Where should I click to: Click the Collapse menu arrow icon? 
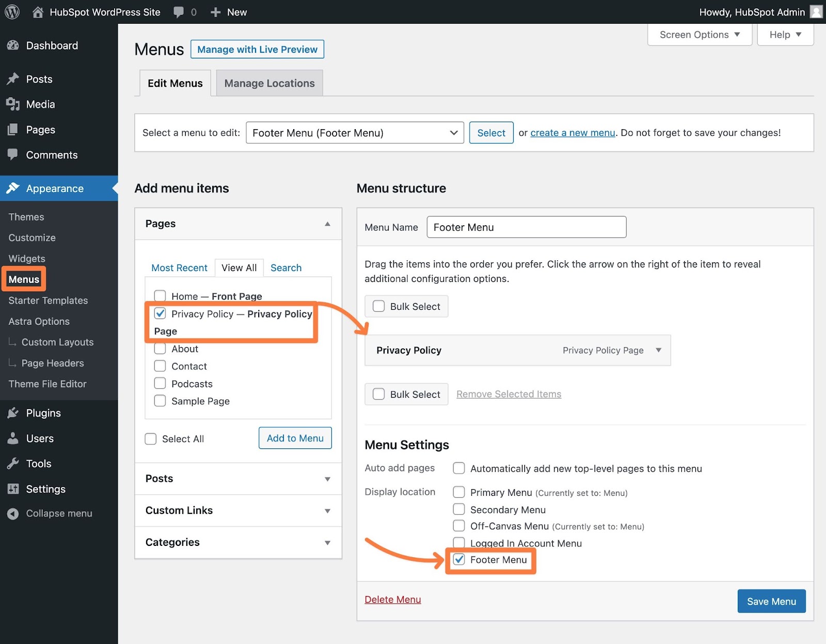click(x=13, y=513)
